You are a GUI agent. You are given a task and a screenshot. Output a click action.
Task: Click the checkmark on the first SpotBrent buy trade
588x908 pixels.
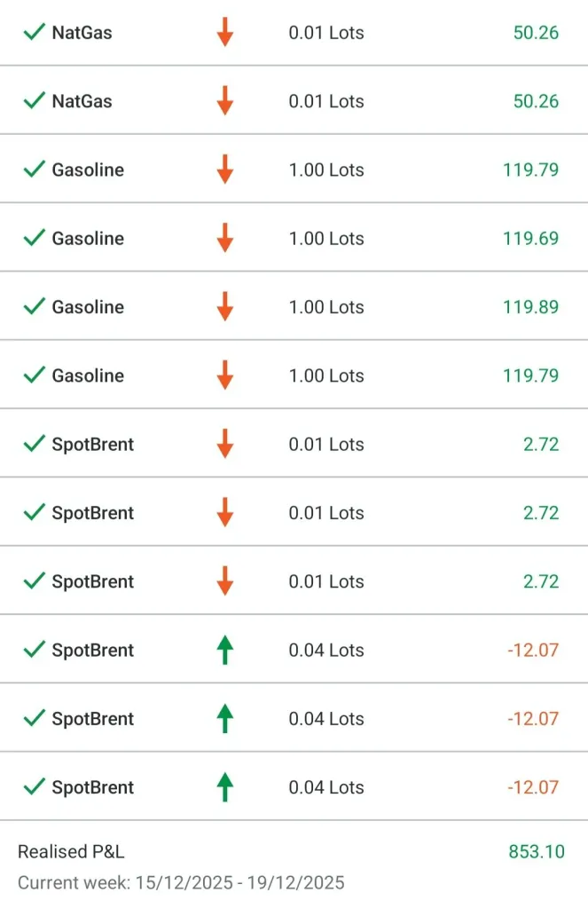click(35, 651)
